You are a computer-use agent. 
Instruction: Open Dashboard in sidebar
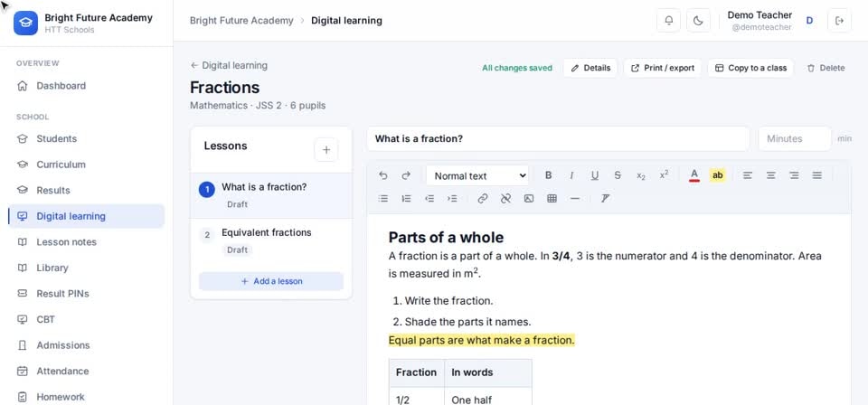tap(87, 86)
